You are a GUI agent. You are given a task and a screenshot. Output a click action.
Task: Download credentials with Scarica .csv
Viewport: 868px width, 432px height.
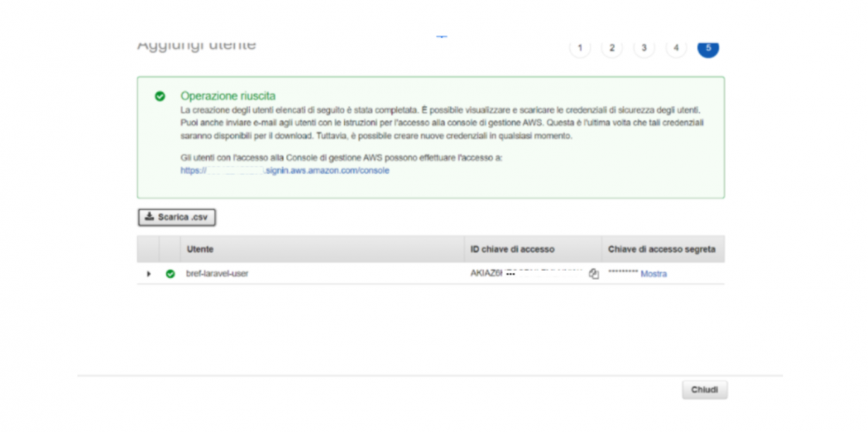pos(177,217)
